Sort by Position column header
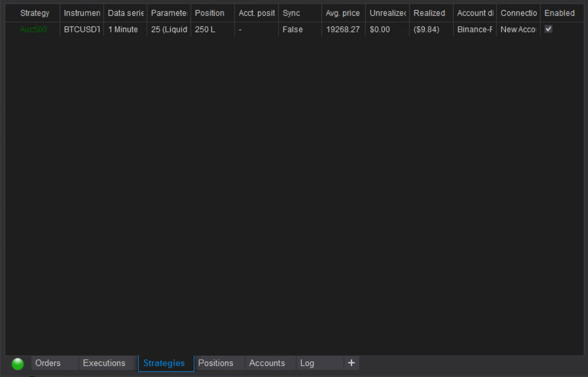The width and height of the screenshot is (588, 377). coord(213,13)
